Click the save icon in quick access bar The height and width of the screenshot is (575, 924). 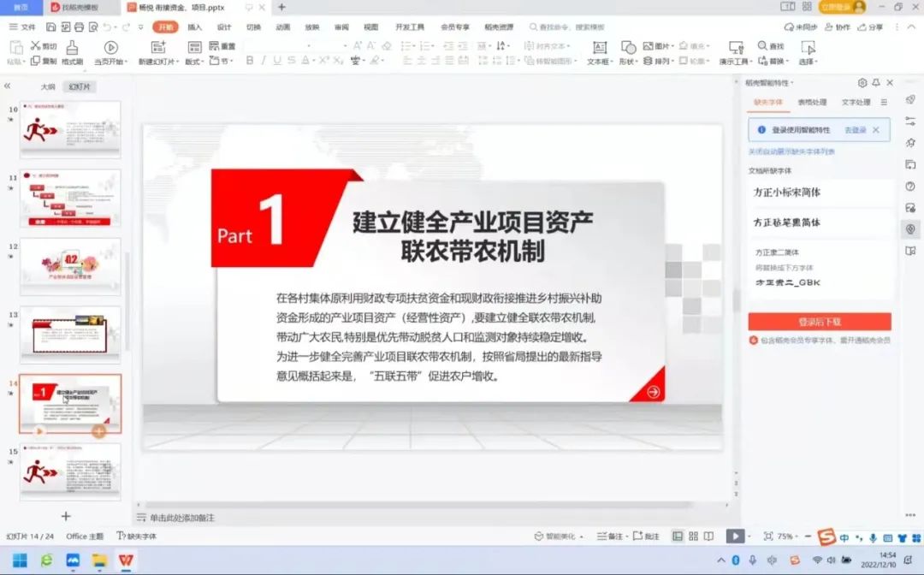pos(52,27)
